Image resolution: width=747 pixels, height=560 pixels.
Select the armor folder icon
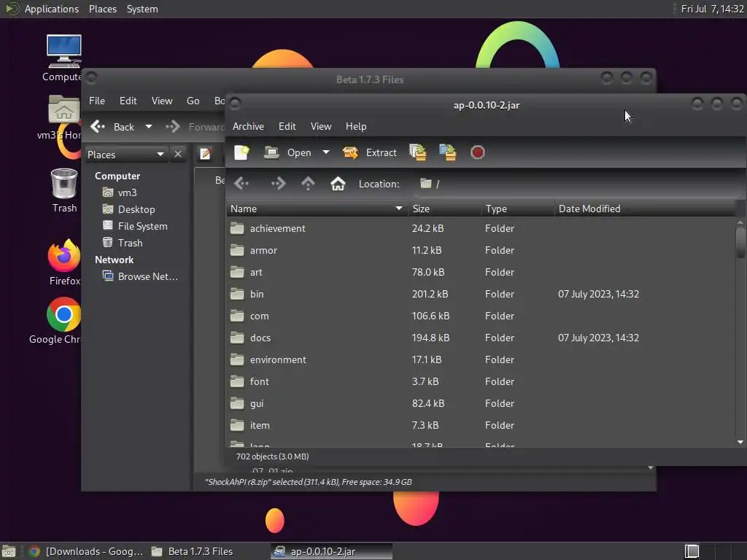(237, 250)
